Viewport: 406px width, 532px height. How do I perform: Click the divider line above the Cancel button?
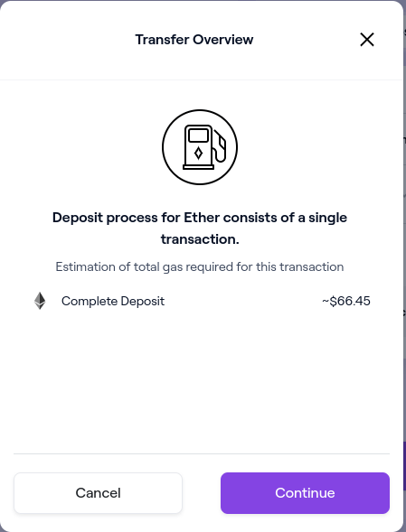pos(202,453)
